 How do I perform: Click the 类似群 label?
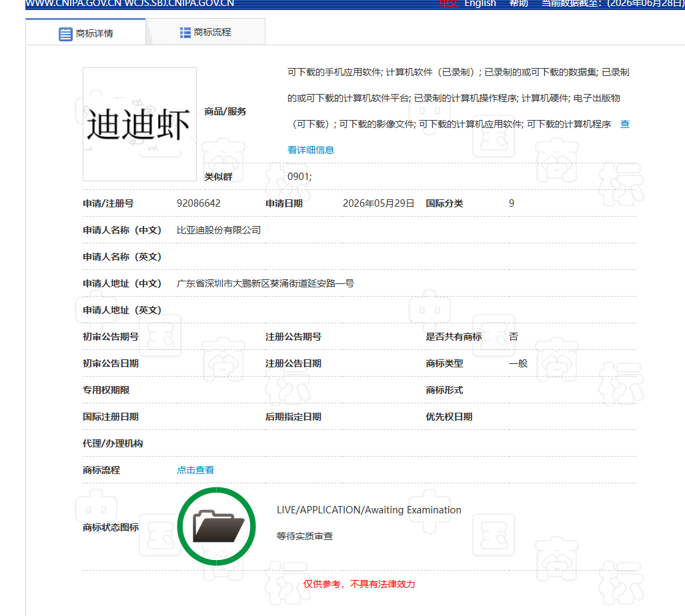tap(218, 177)
